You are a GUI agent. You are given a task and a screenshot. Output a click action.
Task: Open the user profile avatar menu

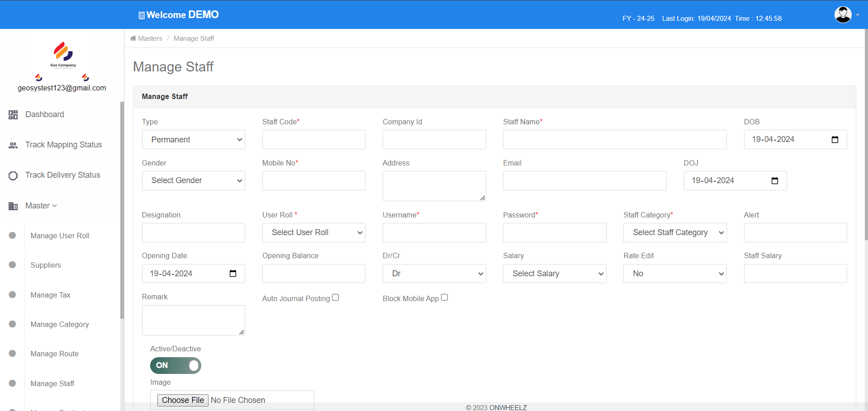click(x=843, y=15)
